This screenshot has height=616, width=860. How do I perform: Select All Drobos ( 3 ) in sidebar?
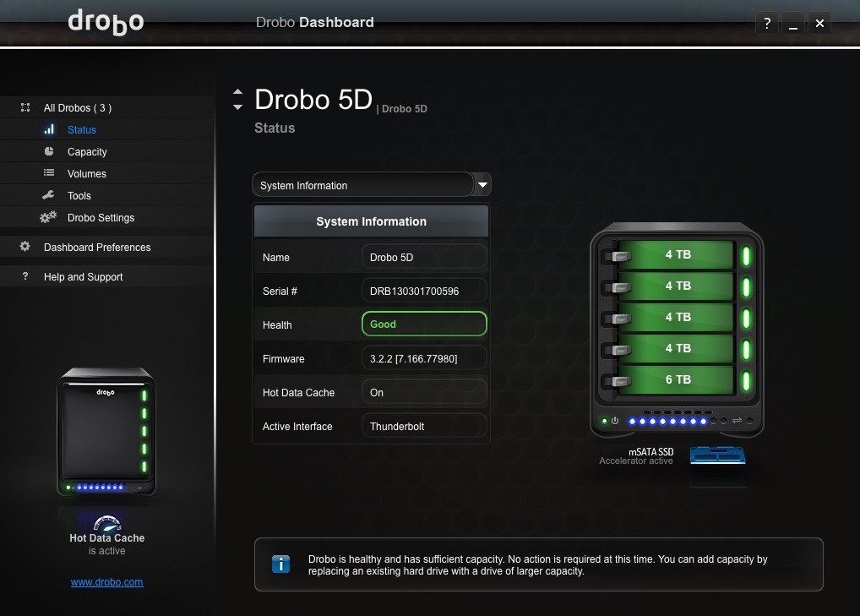(107, 107)
